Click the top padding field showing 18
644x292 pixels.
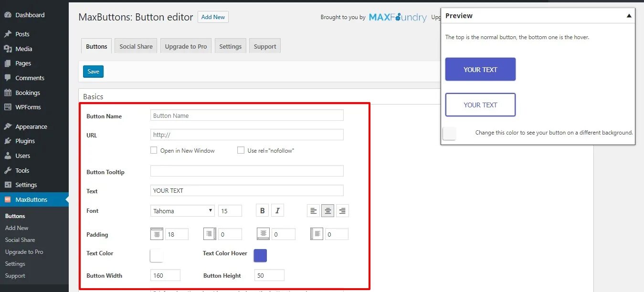click(177, 234)
